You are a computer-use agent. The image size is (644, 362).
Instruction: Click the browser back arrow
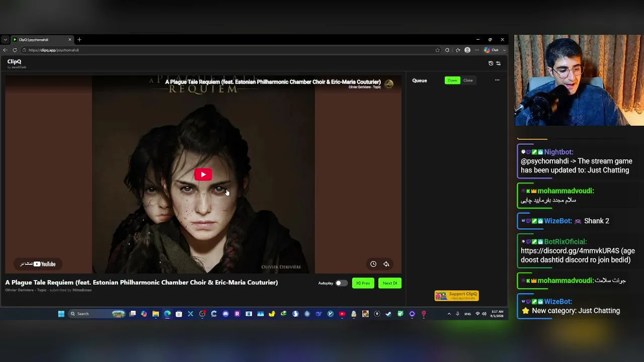(5, 50)
